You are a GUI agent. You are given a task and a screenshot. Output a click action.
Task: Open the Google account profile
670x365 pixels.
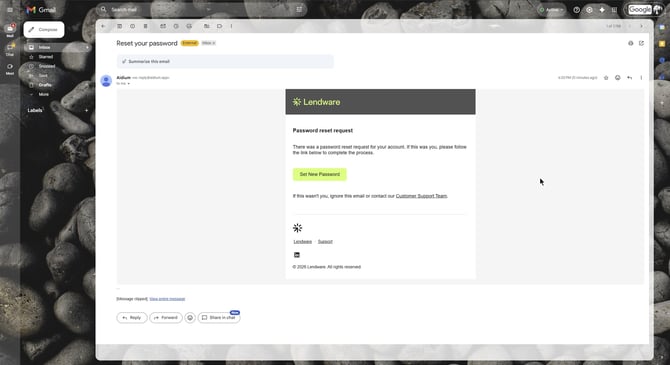tap(657, 10)
